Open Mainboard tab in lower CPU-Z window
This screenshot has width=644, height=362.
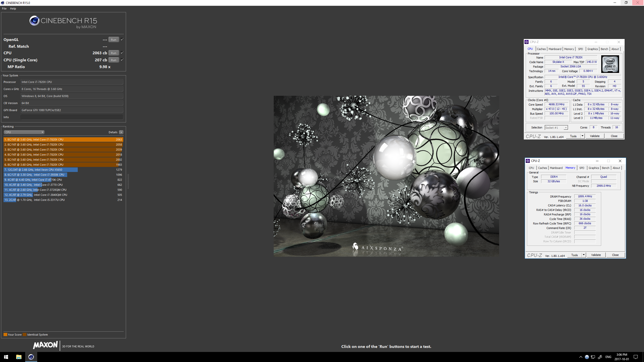556,168
